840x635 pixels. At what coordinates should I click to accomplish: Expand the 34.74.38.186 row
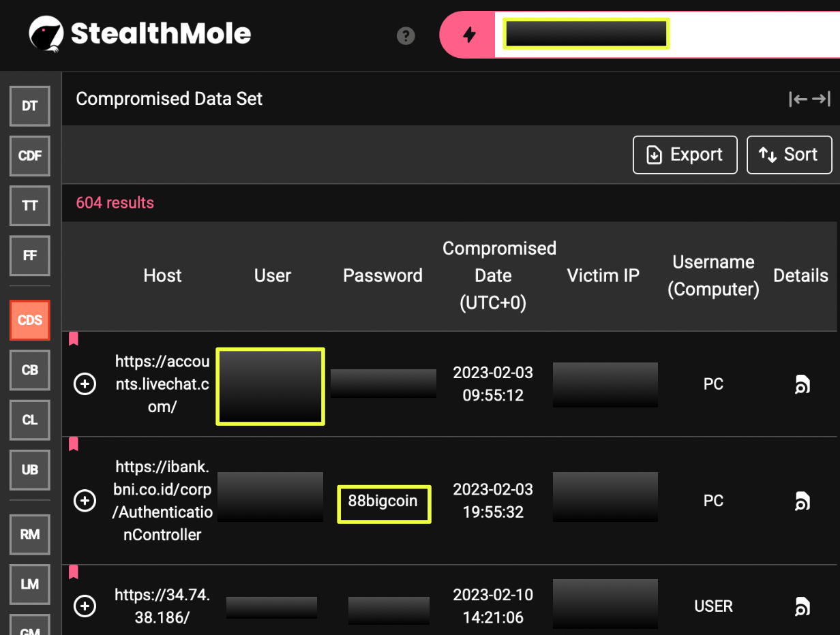click(85, 606)
